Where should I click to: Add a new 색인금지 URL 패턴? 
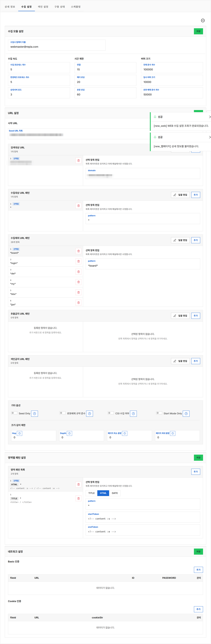(196, 361)
